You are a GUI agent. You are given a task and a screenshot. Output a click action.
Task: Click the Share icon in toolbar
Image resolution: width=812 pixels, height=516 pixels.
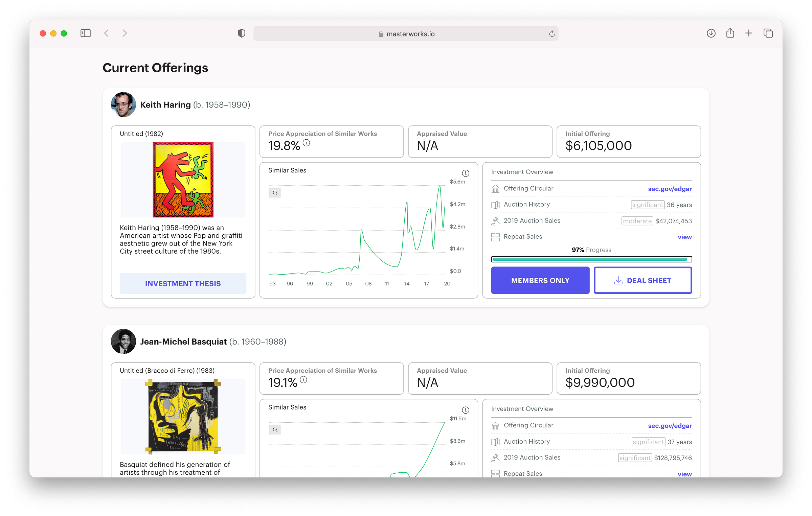[730, 33]
